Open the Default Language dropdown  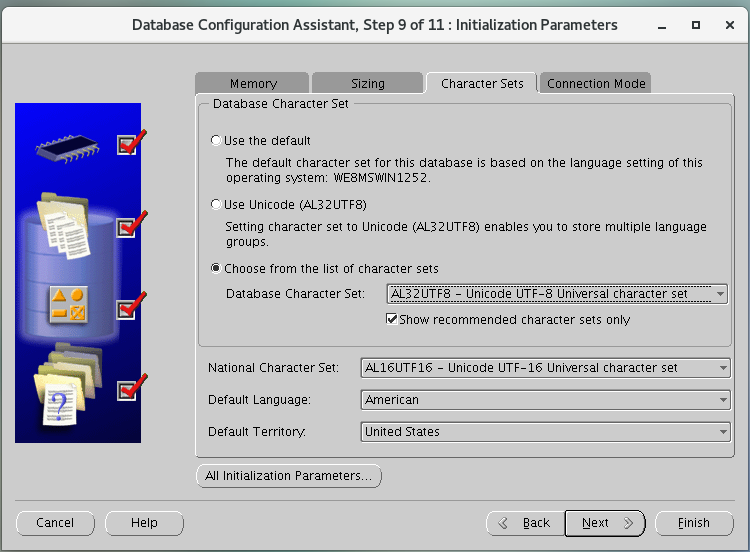tap(546, 400)
